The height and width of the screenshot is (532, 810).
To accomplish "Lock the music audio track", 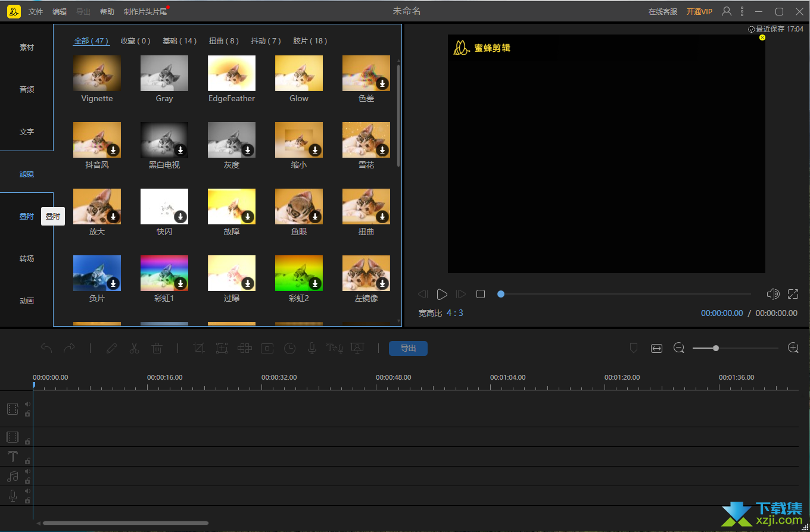I will tap(27, 481).
